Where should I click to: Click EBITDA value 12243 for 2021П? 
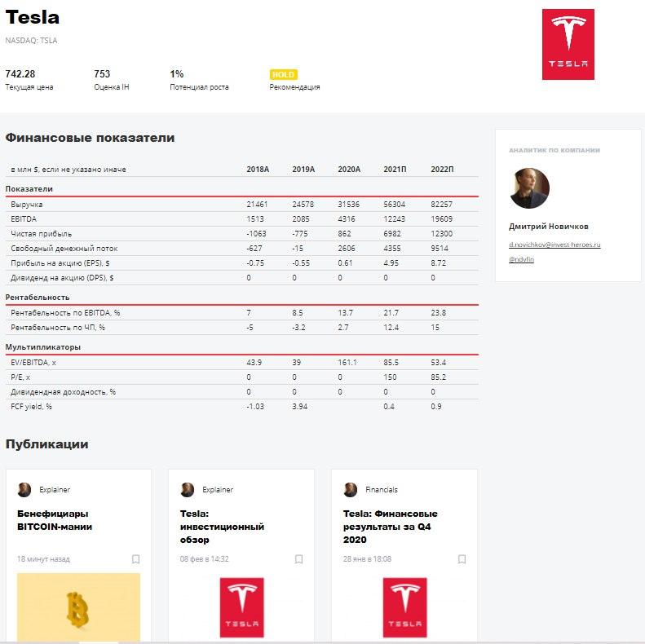(x=394, y=219)
